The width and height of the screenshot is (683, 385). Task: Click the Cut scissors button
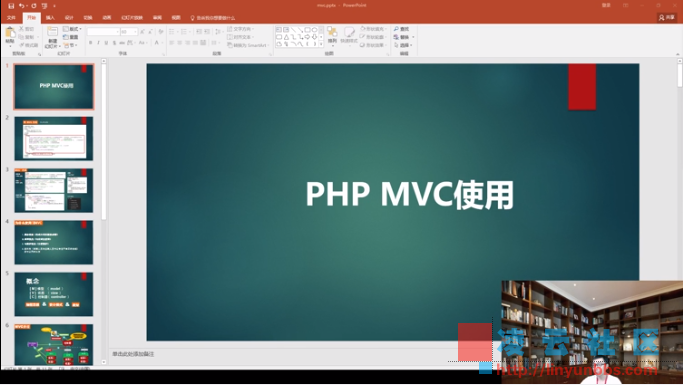pyautogui.click(x=26, y=29)
